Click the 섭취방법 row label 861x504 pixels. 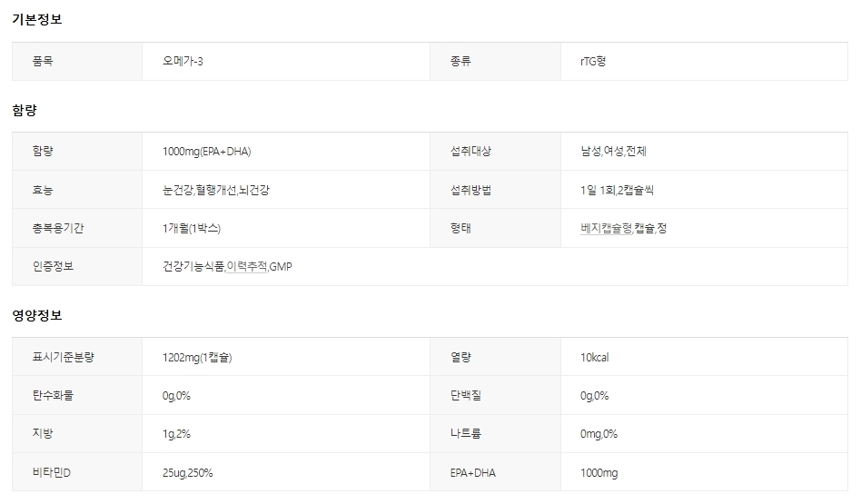click(x=470, y=191)
